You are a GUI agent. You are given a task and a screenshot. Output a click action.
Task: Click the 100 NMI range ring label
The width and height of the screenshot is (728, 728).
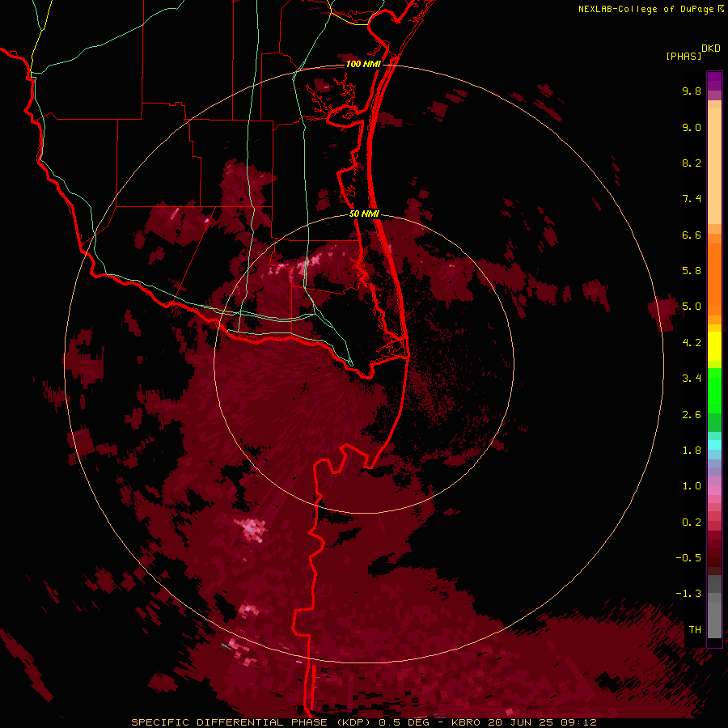click(363, 64)
